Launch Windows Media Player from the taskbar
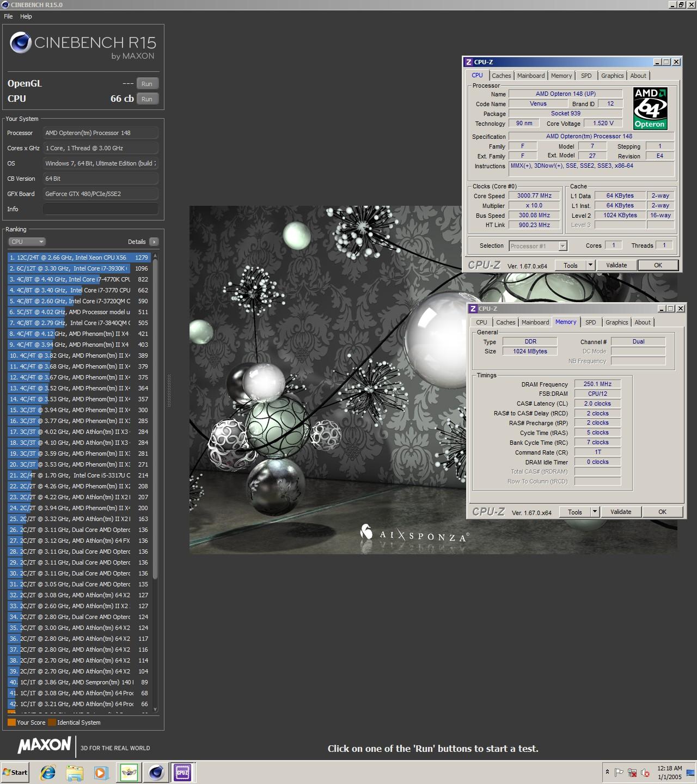This screenshot has width=697, height=784. tap(101, 772)
